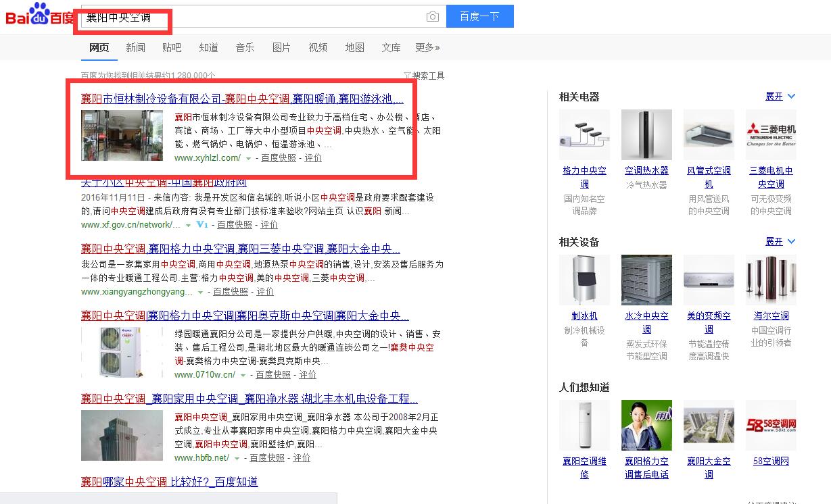The width and height of the screenshot is (831, 504).
Task: Click 美的变频空调 product image
Action: (x=709, y=280)
